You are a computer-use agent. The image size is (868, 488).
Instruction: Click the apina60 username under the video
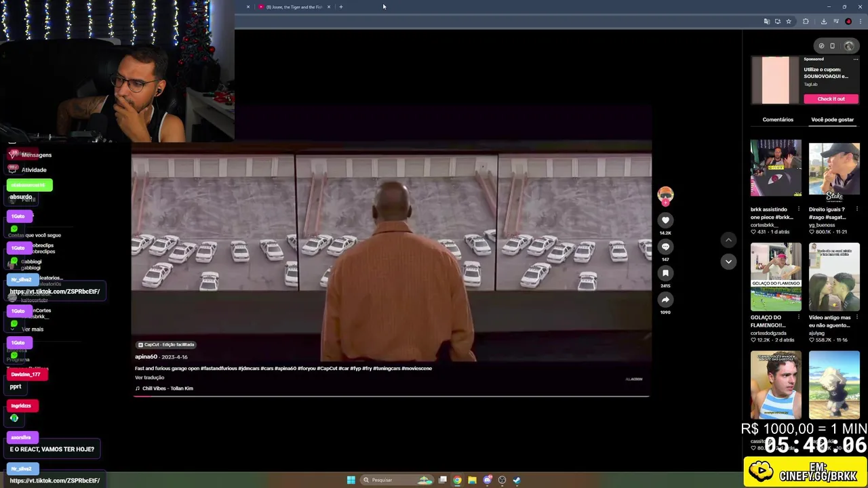pos(146,357)
